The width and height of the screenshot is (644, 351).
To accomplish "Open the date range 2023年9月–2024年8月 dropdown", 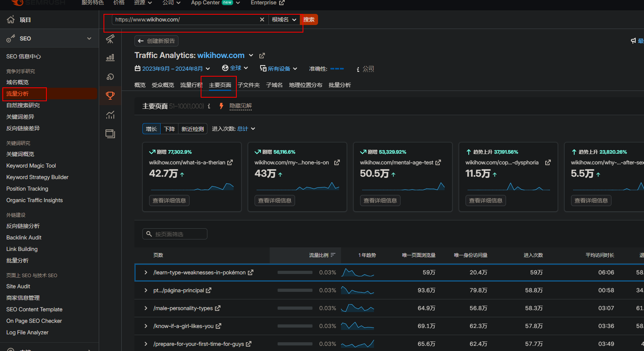I will point(172,69).
